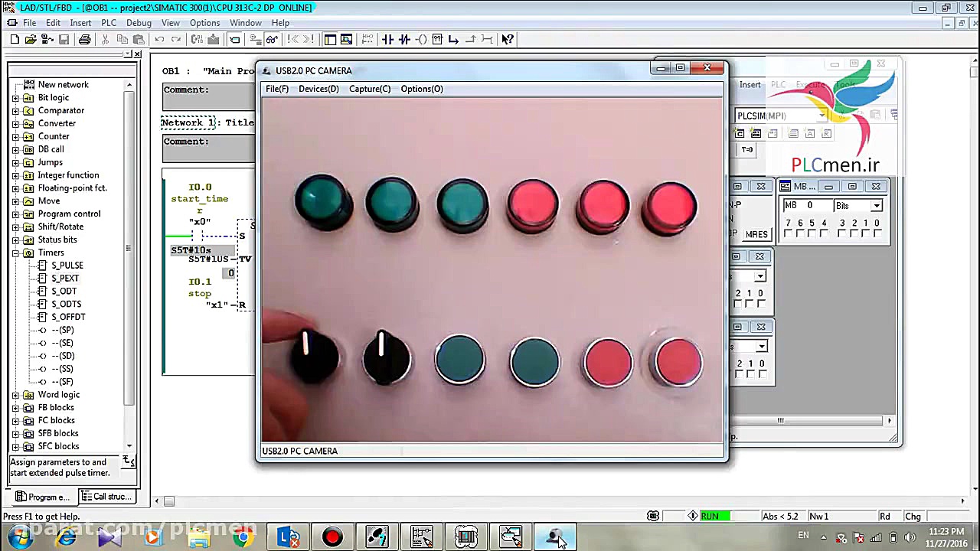Toggle bit 4 checkbox in MB window
The image size is (980, 551).
(x=824, y=233)
